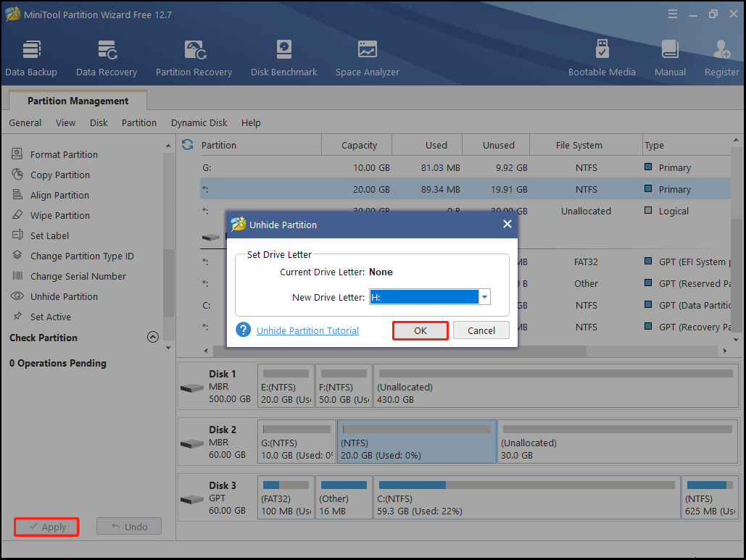Open the Help menu
Image resolution: width=746 pixels, height=560 pixels.
point(251,122)
